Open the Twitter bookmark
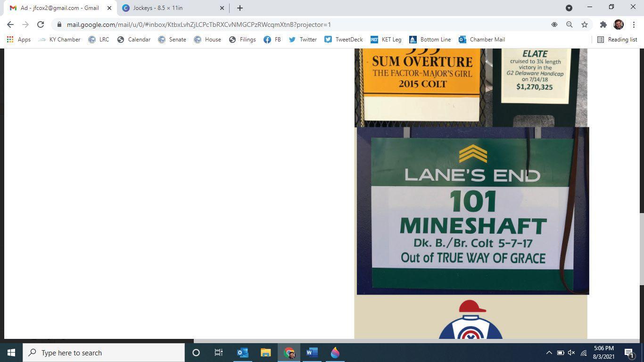The width and height of the screenshot is (644, 362). [303, 40]
